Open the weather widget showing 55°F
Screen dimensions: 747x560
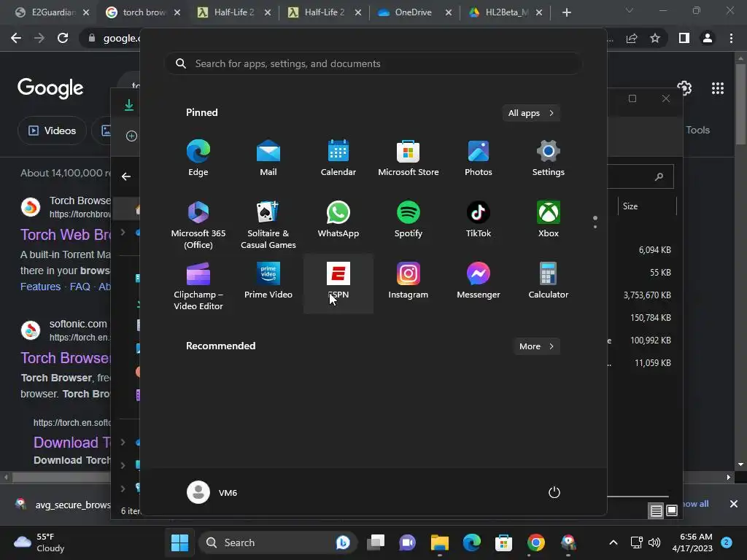pos(39,542)
